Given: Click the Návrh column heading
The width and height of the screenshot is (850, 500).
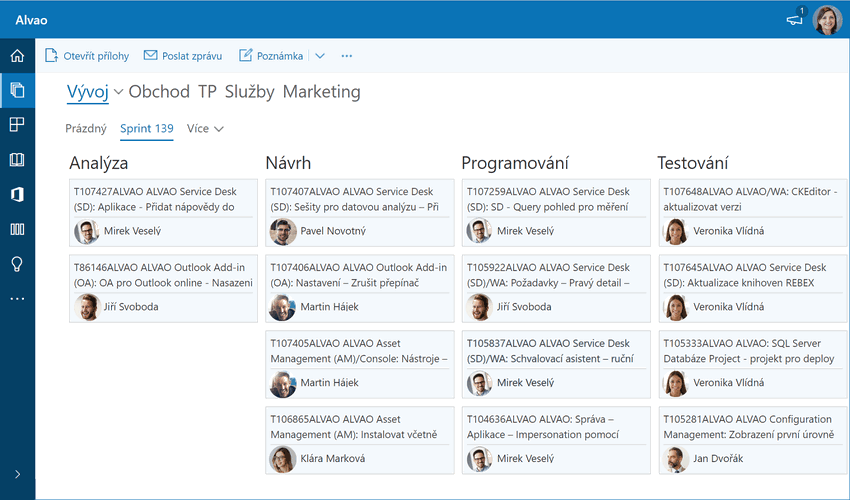Looking at the screenshot, I should click(288, 163).
